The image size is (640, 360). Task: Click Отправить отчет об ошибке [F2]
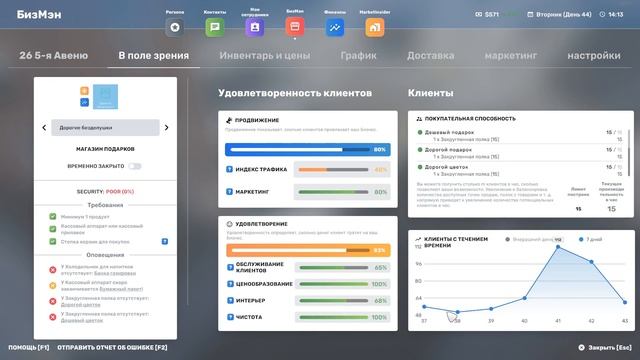tap(112, 347)
